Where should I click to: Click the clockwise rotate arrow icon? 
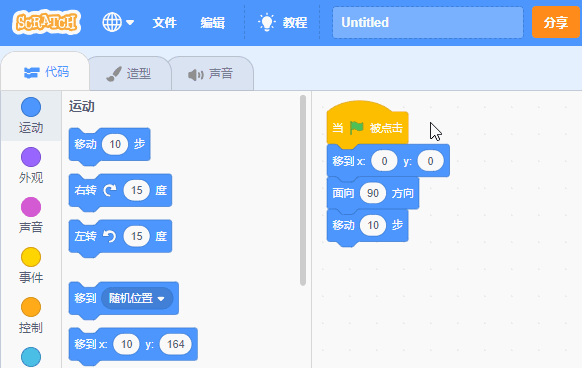[x=109, y=190]
